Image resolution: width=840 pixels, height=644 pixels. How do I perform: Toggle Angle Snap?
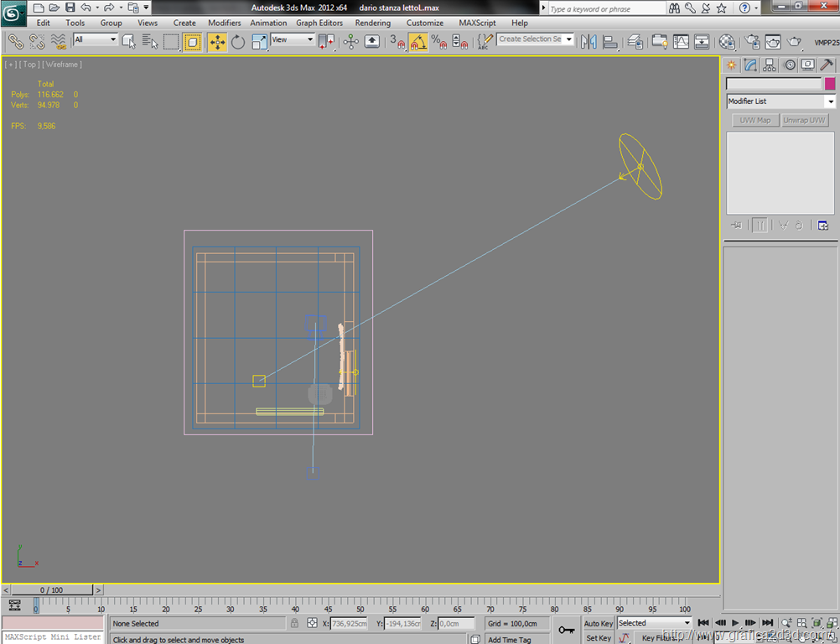(417, 42)
